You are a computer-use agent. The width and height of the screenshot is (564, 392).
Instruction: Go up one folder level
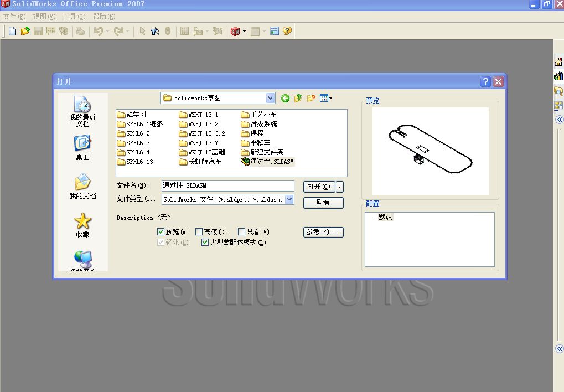pos(298,98)
